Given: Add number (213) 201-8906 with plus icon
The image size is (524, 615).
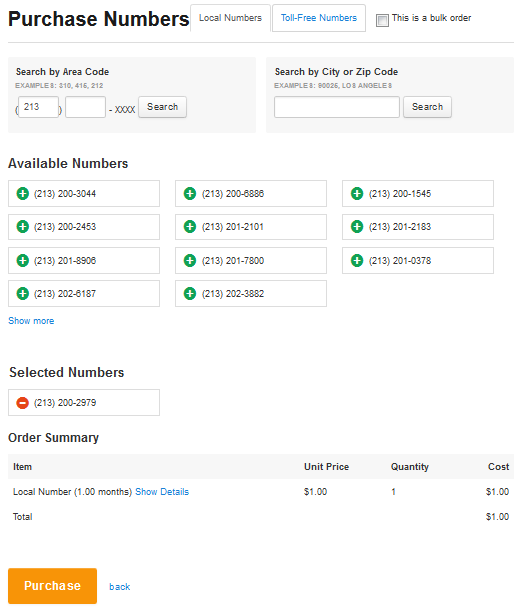Looking at the screenshot, I should click(x=23, y=260).
